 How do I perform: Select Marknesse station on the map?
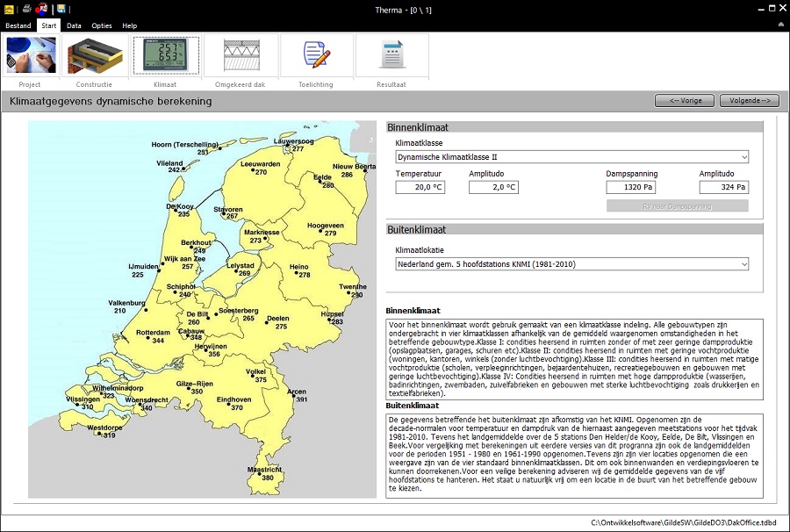click(262, 236)
